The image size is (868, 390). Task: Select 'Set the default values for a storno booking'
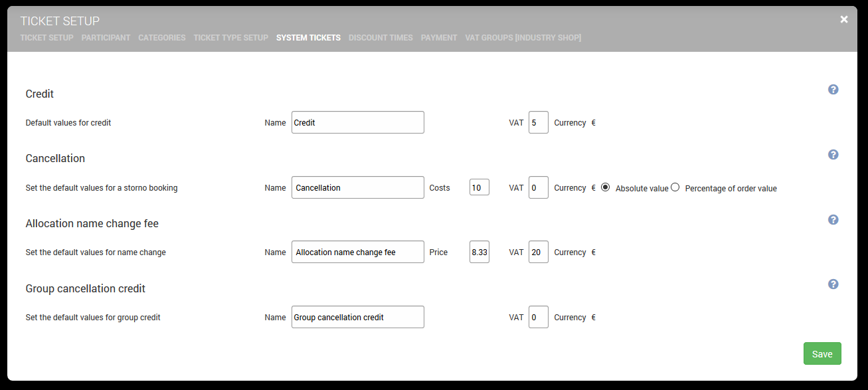pos(102,188)
